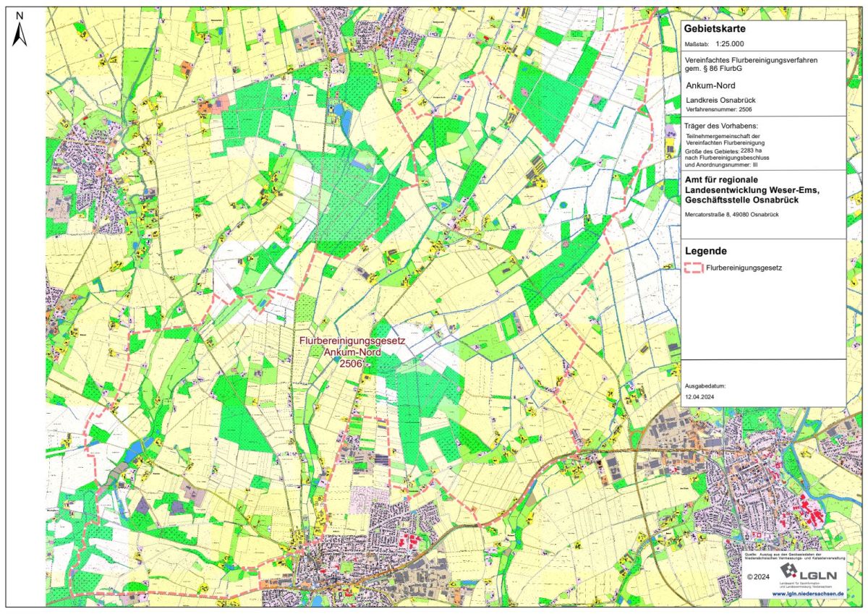868x614 pixels.
Task: Click the north arrow compass symbol
Action: click(20, 30)
